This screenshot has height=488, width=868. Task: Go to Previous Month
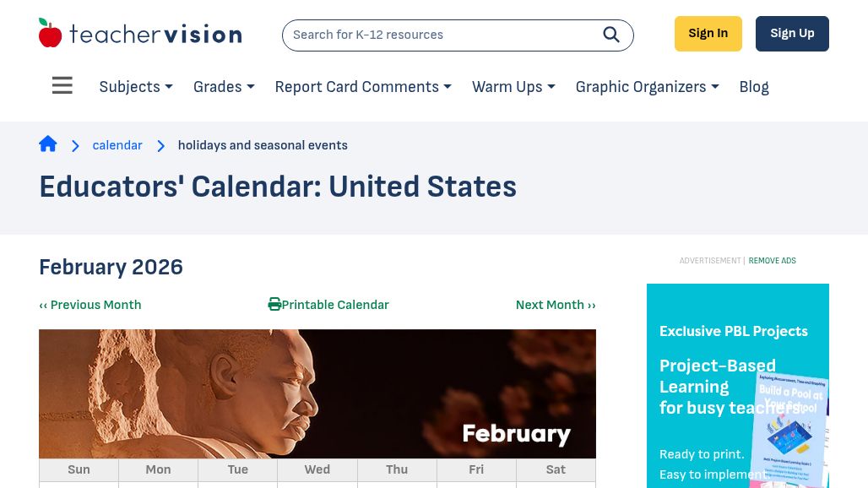(90, 305)
